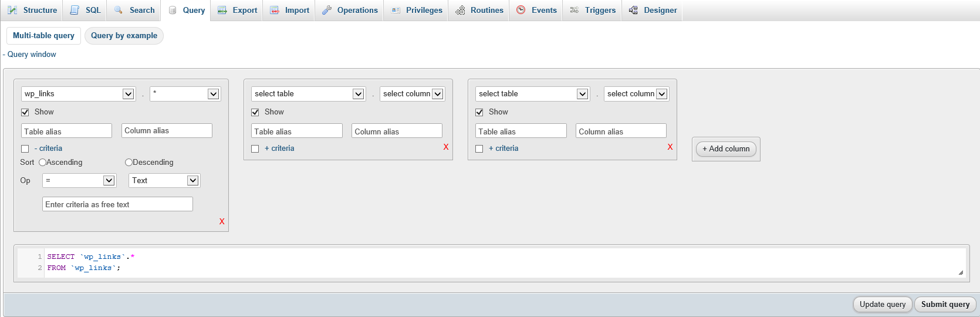Image resolution: width=980 pixels, height=317 pixels.
Task: Tick the criteria checkbox in third column box
Action: point(479,149)
